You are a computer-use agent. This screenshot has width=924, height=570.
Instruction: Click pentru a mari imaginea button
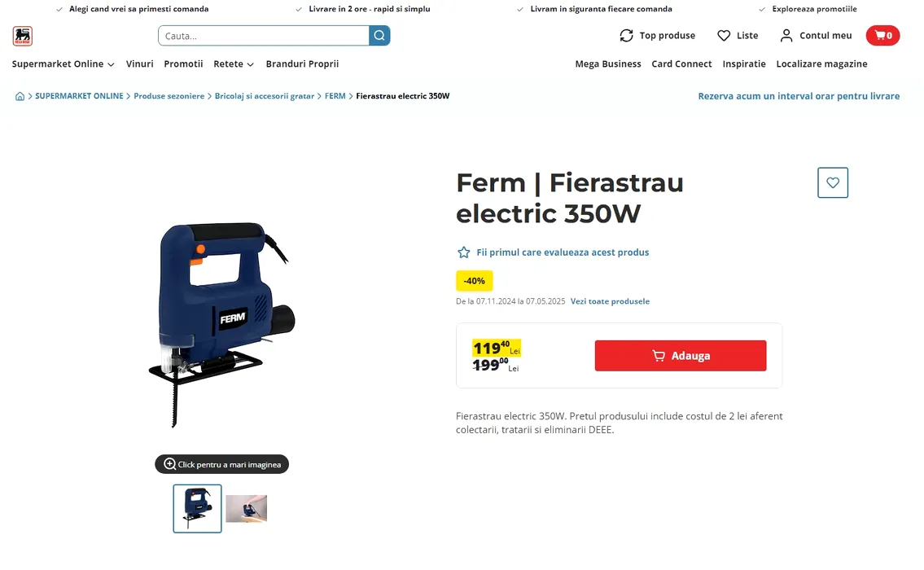pyautogui.click(x=222, y=464)
